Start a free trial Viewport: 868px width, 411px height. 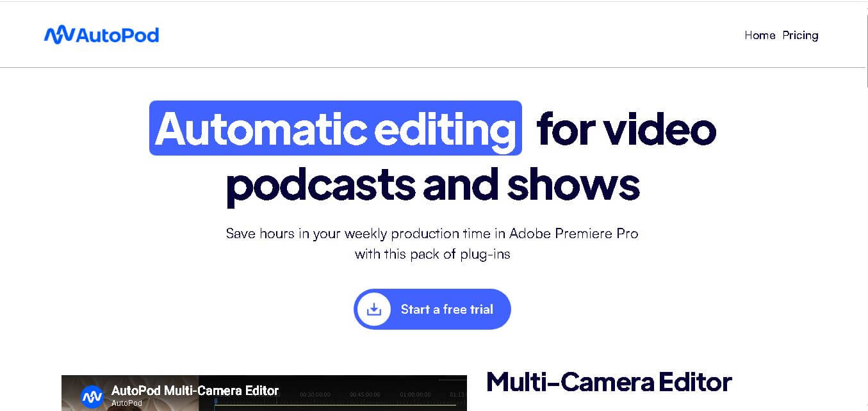[432, 309]
